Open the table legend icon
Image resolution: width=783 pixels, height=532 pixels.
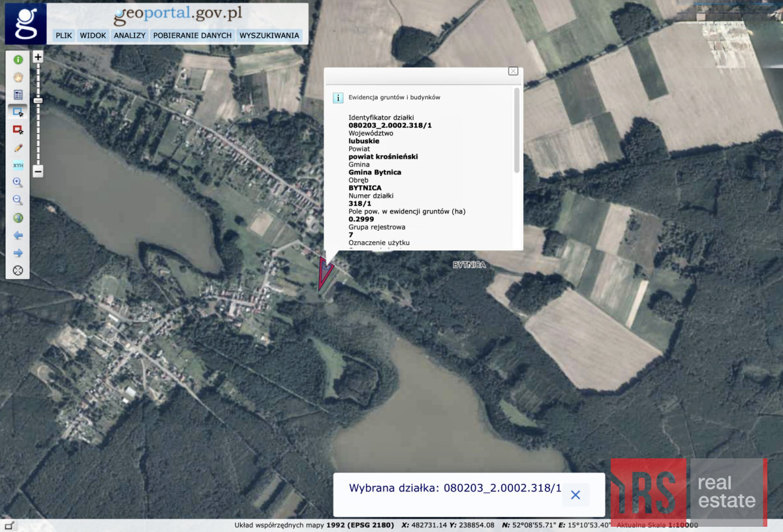18,95
